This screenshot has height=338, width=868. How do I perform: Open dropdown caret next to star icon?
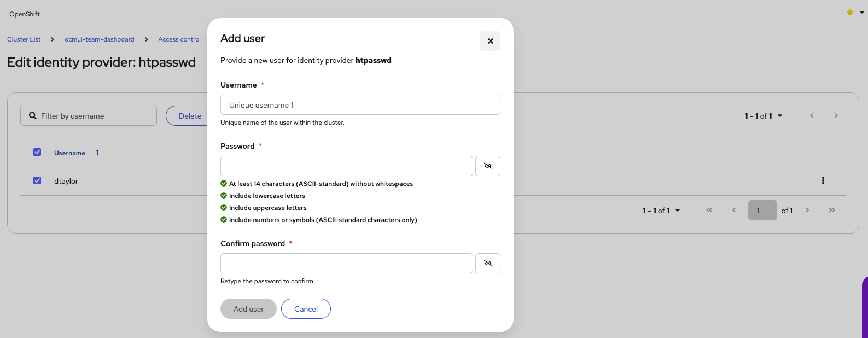tap(862, 12)
